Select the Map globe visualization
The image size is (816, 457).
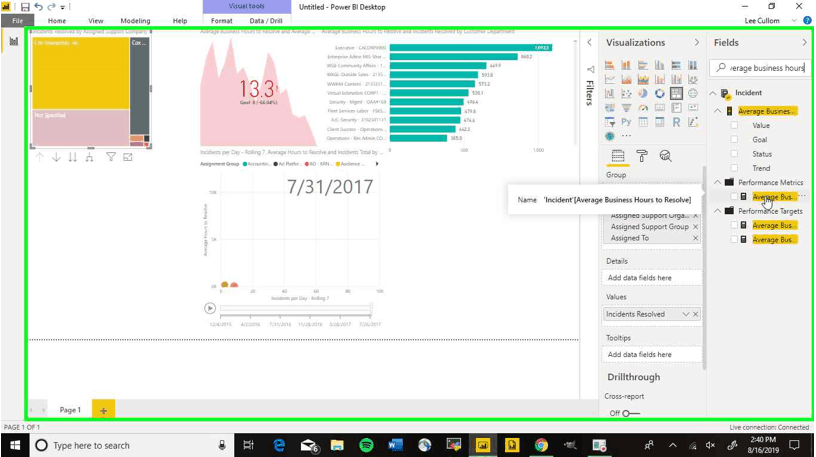point(693,93)
